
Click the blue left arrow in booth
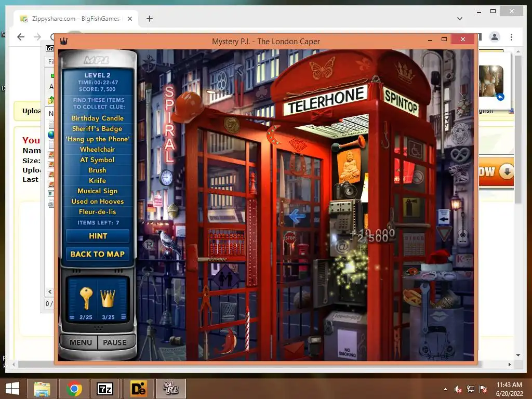click(x=297, y=216)
